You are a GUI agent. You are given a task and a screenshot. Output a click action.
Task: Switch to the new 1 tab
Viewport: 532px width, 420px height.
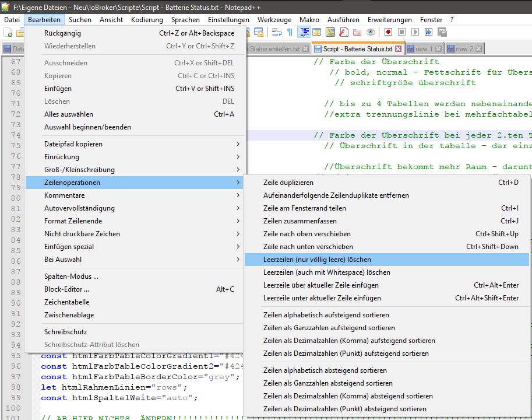[x=424, y=49]
